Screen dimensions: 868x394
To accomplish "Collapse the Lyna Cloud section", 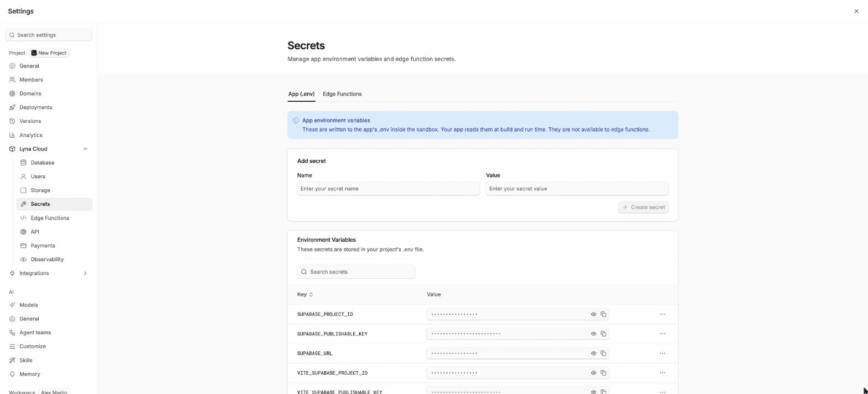I will (85, 149).
